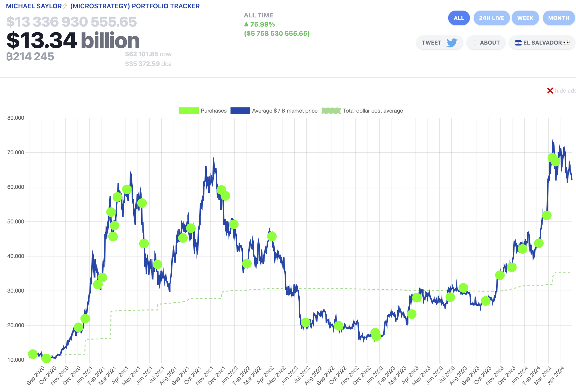Image resolution: width=576 pixels, height=392 pixels.
Task: Toggle Purchases series green legend swatch
Action: tap(189, 111)
